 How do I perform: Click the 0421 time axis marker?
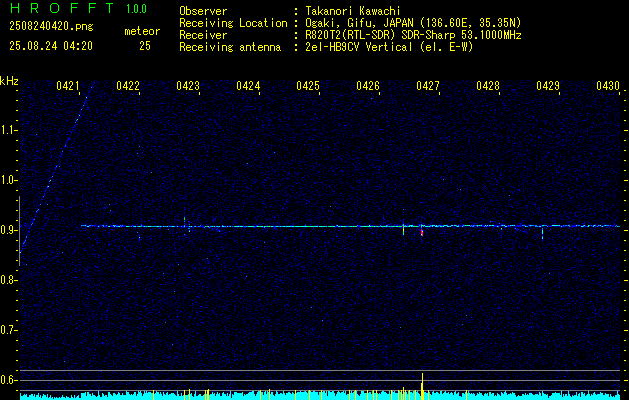pyautogui.click(x=67, y=86)
